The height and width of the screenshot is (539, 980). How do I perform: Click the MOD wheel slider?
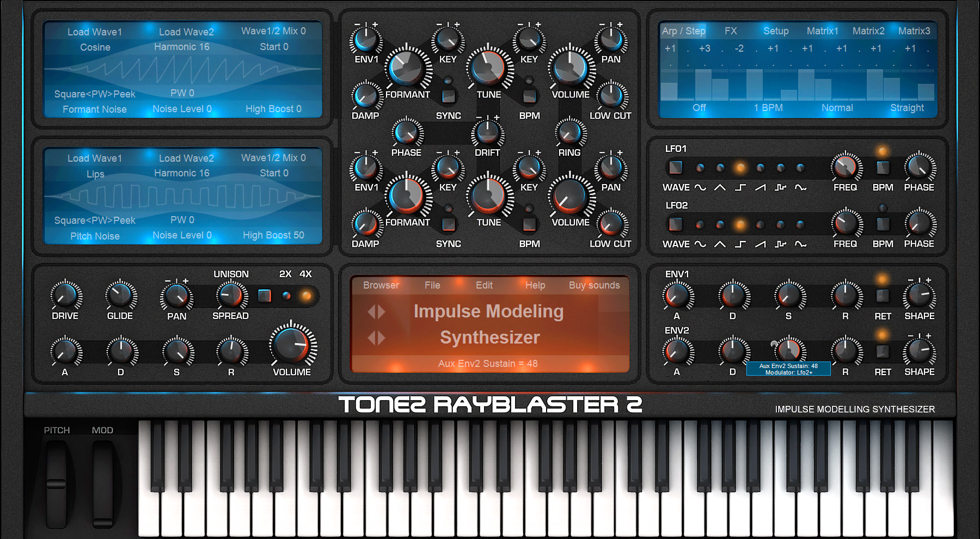pyautogui.click(x=102, y=483)
